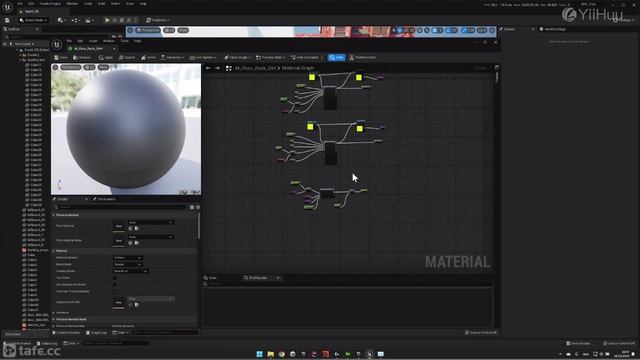Toggle the Two Sided checkbox
The image size is (640, 360).
[115, 278]
